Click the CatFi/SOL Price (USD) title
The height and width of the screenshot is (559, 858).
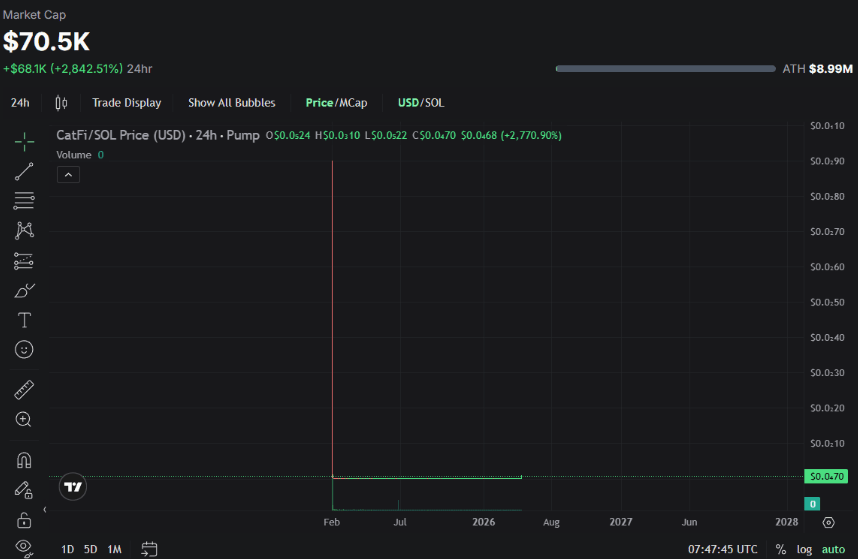pyautogui.click(x=121, y=135)
